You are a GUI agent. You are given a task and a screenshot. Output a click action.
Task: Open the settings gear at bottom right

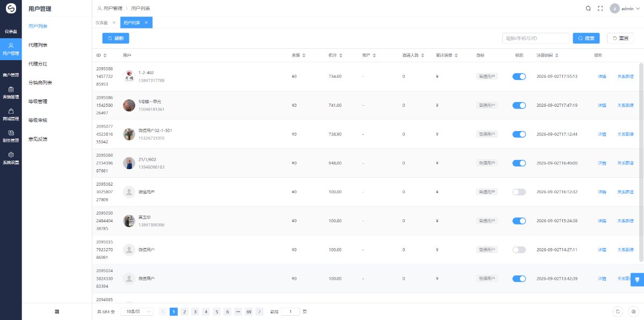click(x=634, y=311)
